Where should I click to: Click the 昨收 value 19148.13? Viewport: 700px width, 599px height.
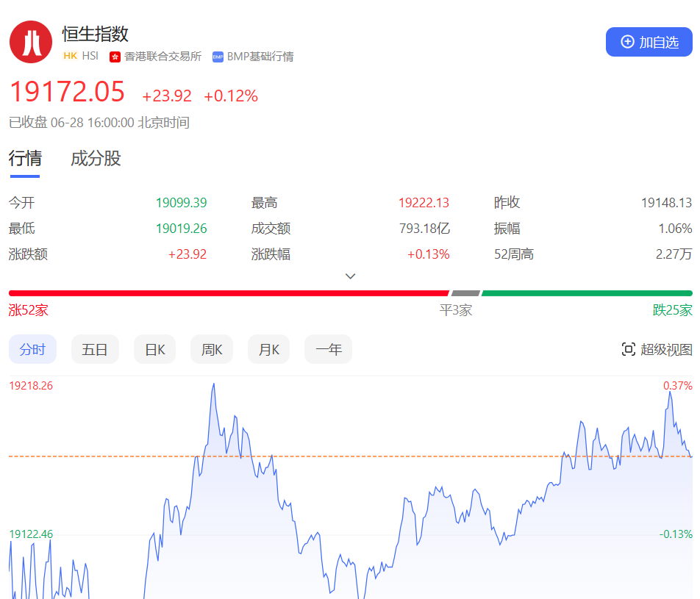pyautogui.click(x=666, y=203)
